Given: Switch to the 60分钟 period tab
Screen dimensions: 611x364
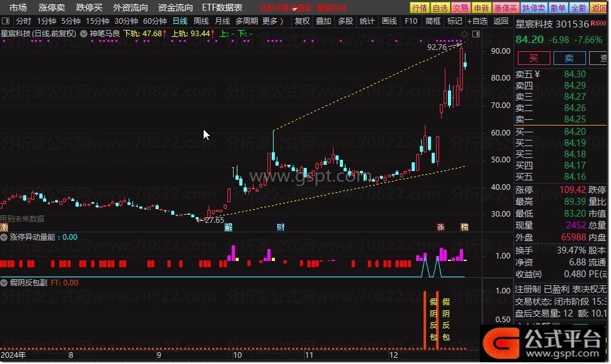Looking at the screenshot, I should [155, 21].
